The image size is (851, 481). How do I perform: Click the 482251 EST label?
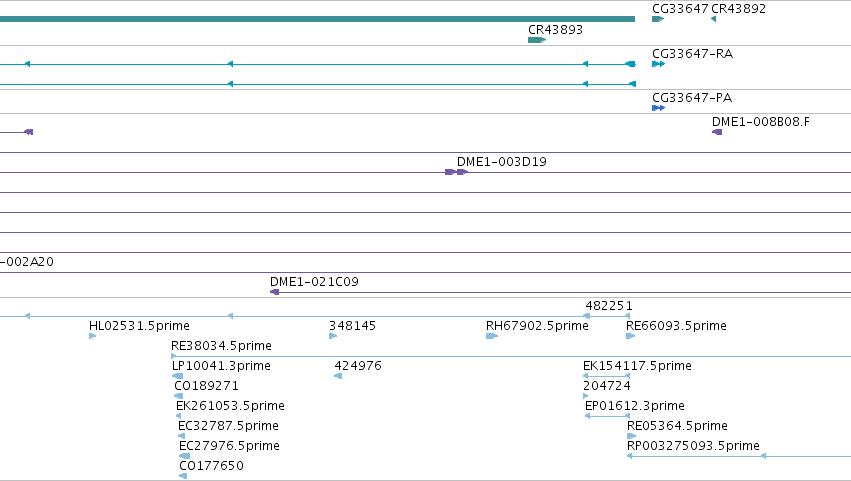(609, 306)
